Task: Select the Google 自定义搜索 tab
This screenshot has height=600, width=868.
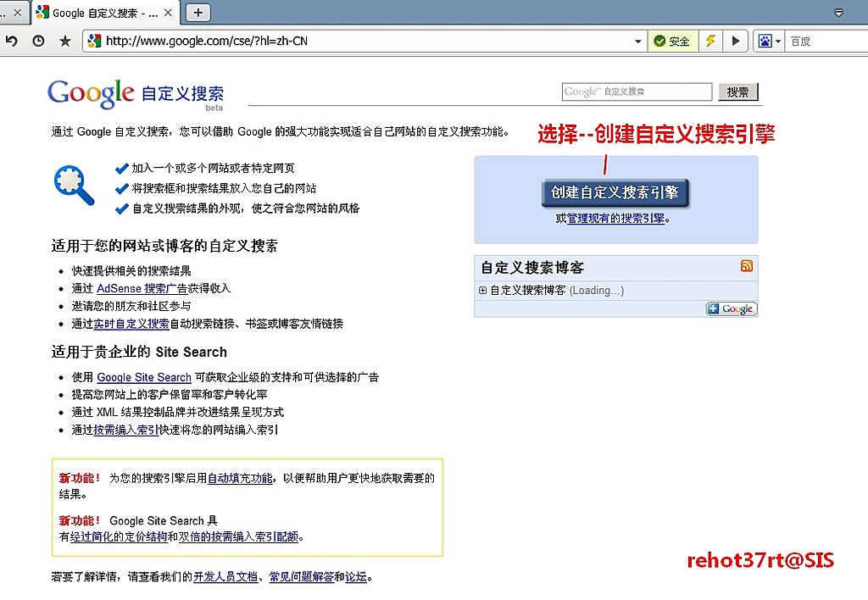Action: [x=105, y=13]
